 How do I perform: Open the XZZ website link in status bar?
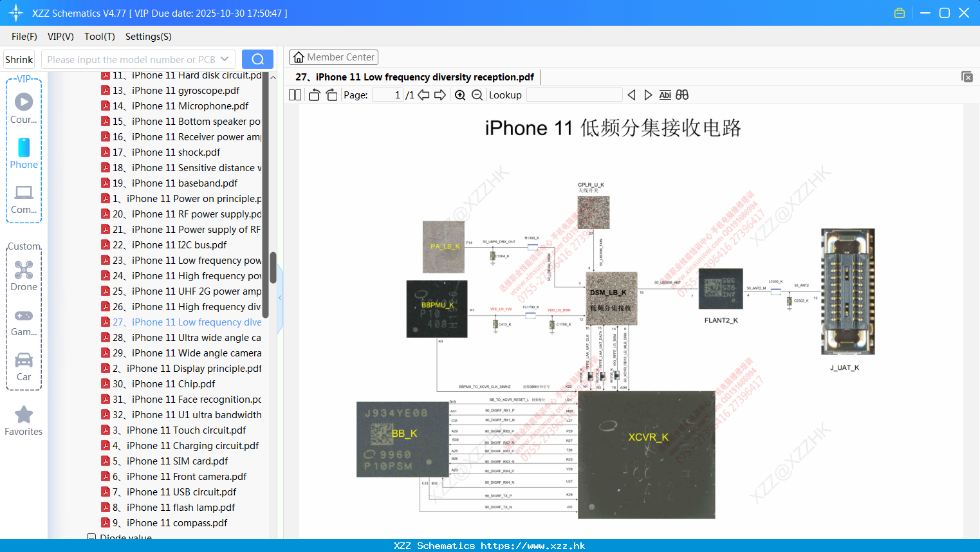533,546
